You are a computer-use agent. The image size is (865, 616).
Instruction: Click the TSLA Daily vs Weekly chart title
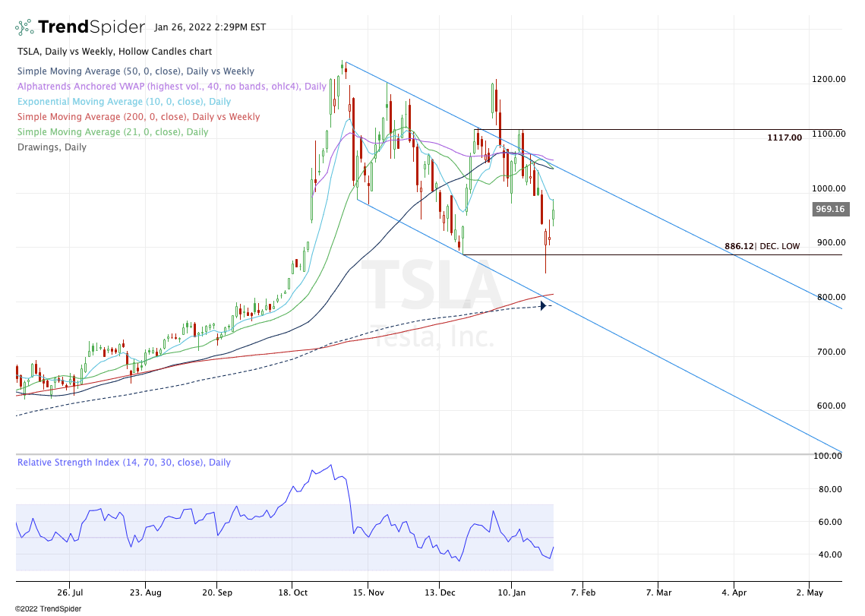pos(115,52)
